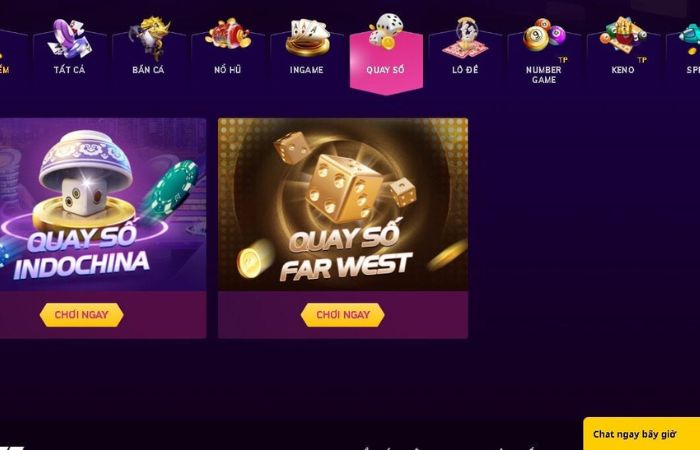The image size is (700, 450).
Task: Click Chơi Ngay under Quay Số Far West
Action: [343, 315]
